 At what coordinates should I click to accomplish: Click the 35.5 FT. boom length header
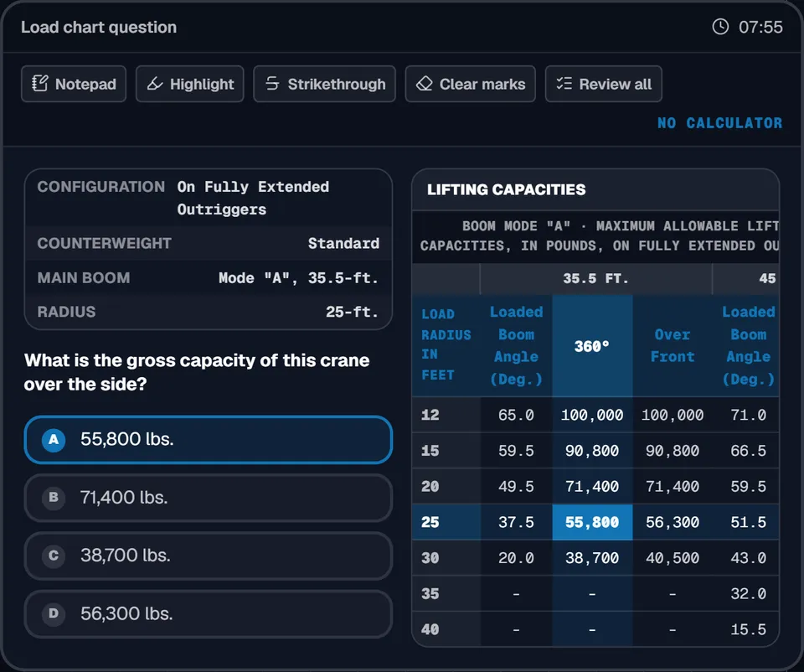point(595,278)
